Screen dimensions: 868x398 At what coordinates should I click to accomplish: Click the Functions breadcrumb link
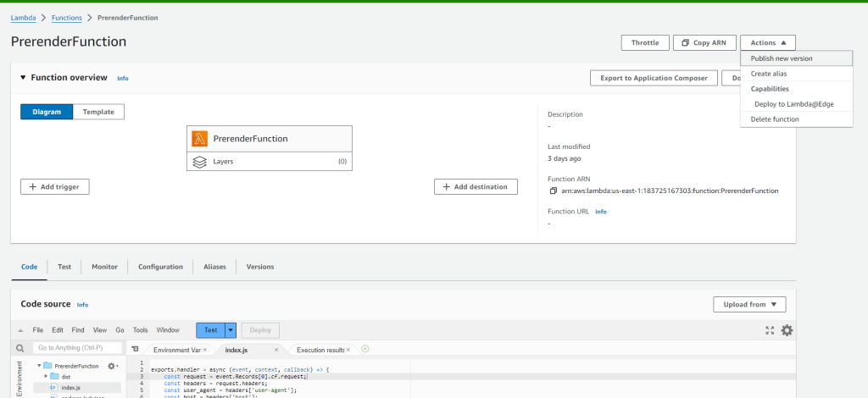pos(67,17)
